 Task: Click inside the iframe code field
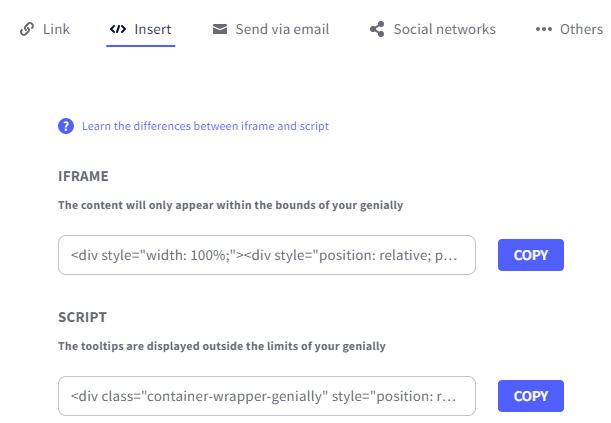(267, 255)
